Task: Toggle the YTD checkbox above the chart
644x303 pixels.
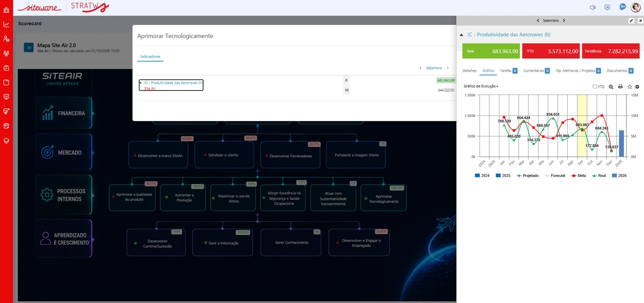Action: (x=595, y=86)
